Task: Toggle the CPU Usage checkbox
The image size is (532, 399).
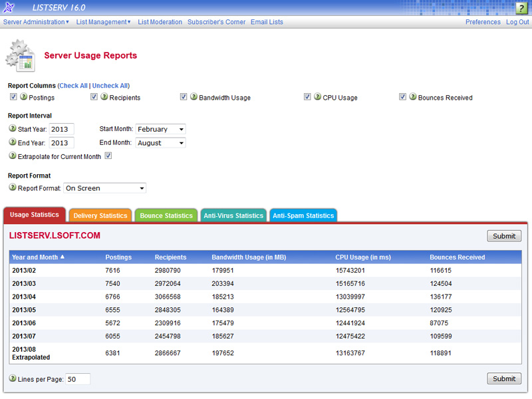Action: 307,96
